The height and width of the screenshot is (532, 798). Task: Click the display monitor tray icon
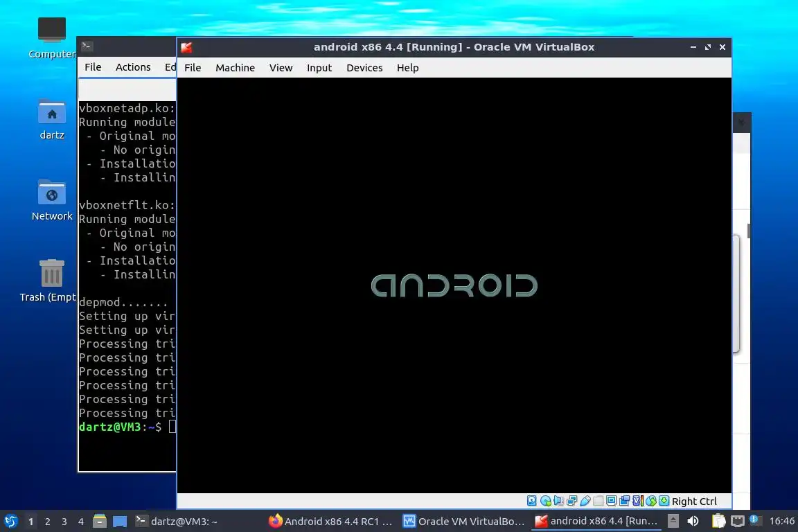pyautogui.click(x=738, y=522)
